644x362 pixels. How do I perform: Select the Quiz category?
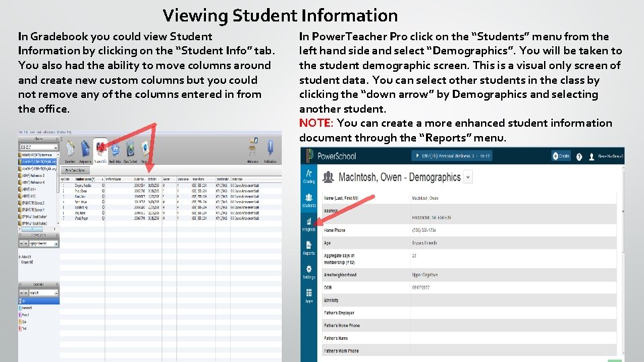[23, 322]
